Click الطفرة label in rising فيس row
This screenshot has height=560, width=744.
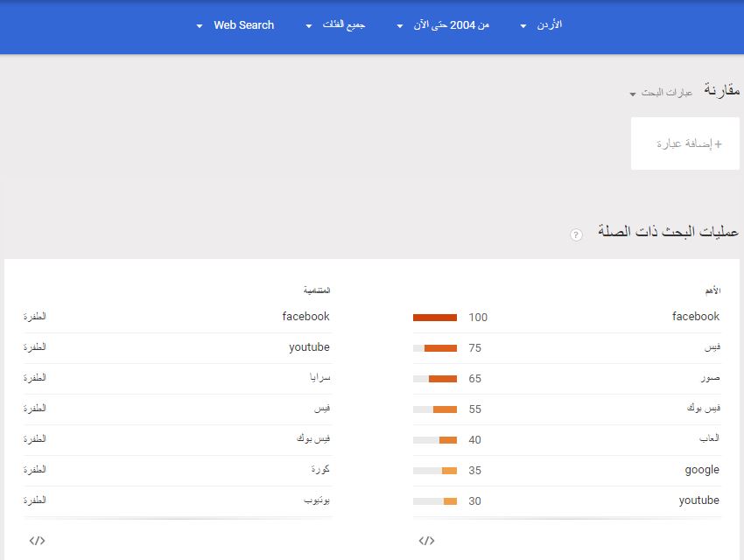pyautogui.click(x=35, y=409)
